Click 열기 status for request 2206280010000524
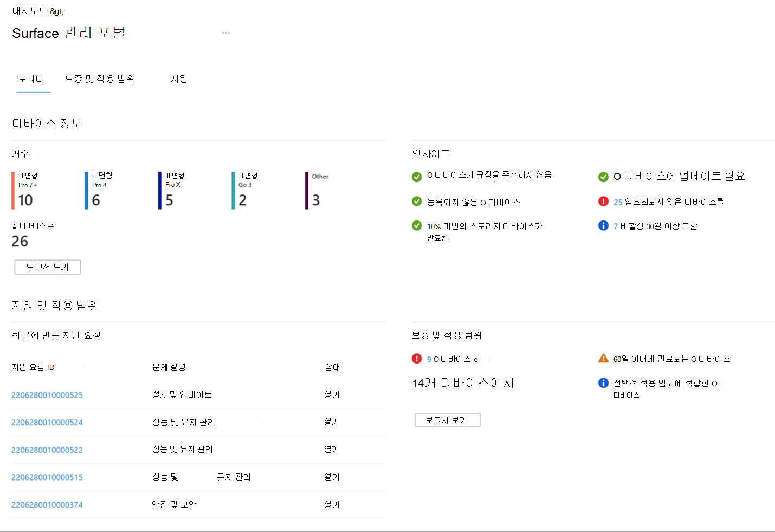Screen dimensions: 775x532 tap(332, 421)
